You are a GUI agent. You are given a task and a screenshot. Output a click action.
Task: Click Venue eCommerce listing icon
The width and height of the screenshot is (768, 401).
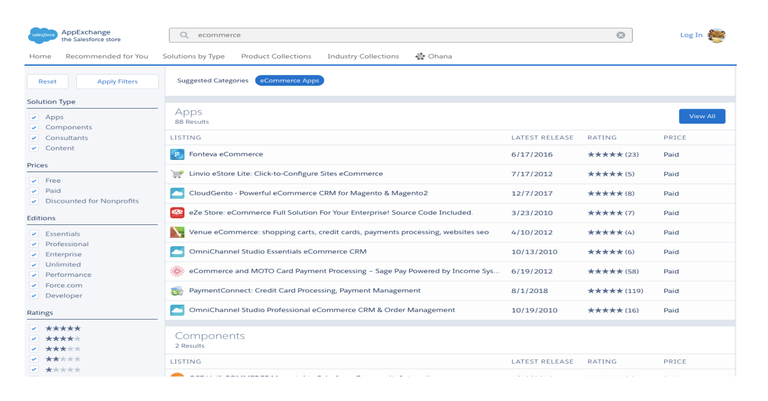[177, 232]
